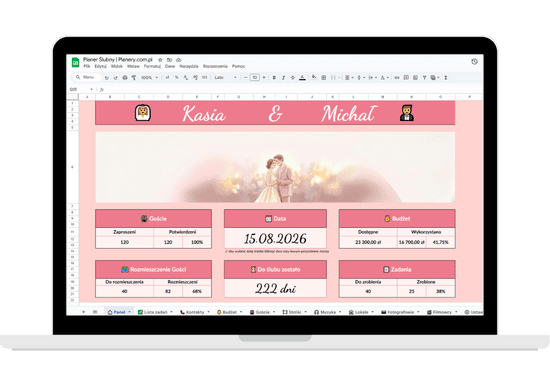Open the zoom 100% dropdown
Screen dimensions: 550x386
pyautogui.click(x=149, y=78)
